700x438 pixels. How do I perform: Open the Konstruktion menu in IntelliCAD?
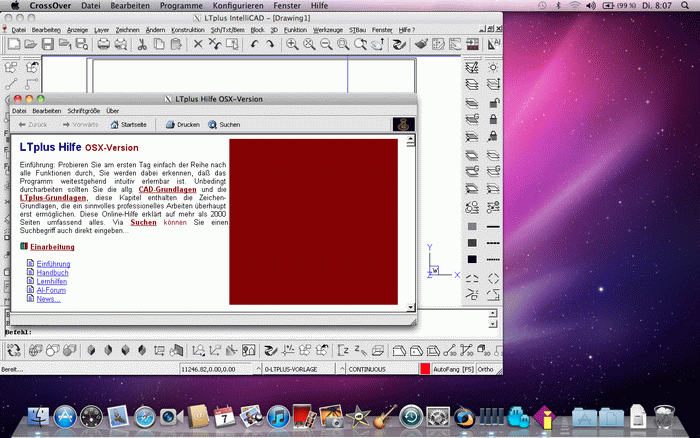pos(188,30)
